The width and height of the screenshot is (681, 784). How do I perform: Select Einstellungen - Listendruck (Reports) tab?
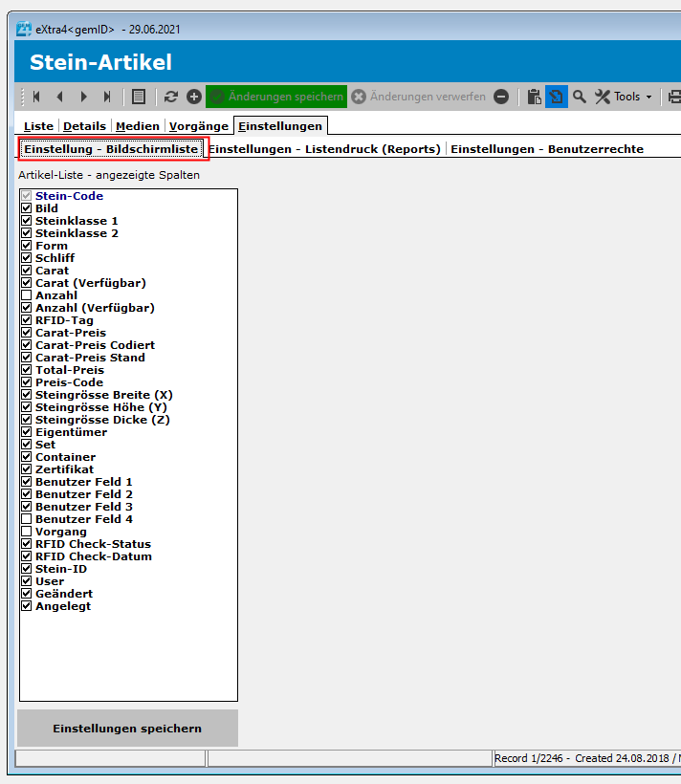coord(325,149)
